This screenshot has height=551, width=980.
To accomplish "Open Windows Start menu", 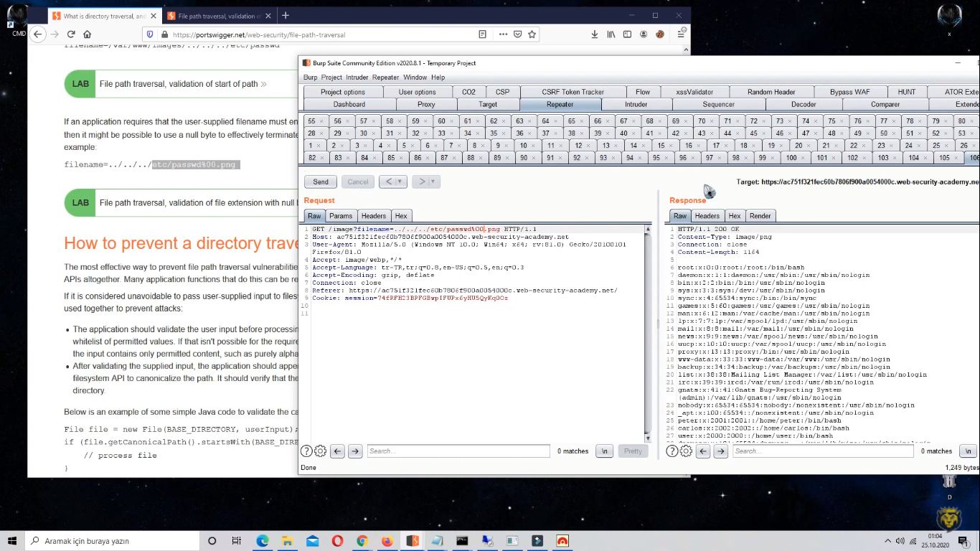I will tap(12, 540).
